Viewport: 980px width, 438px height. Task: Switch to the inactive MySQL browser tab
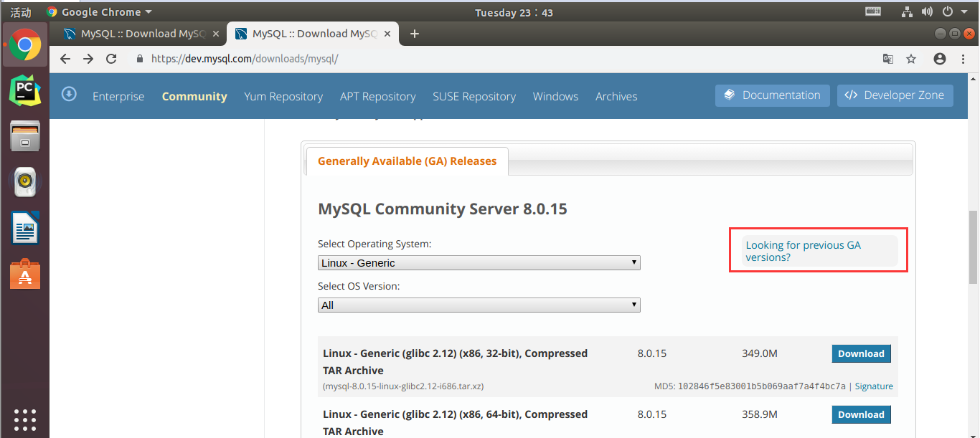140,34
